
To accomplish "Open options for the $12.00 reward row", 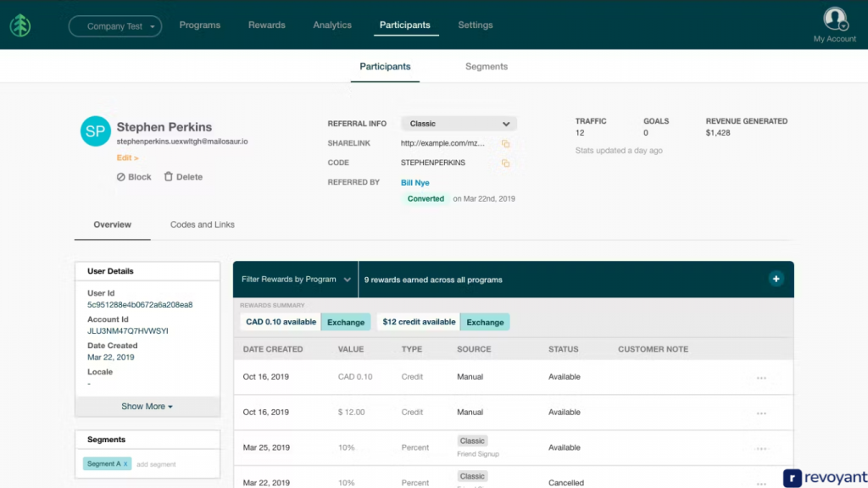I will 760,413.
